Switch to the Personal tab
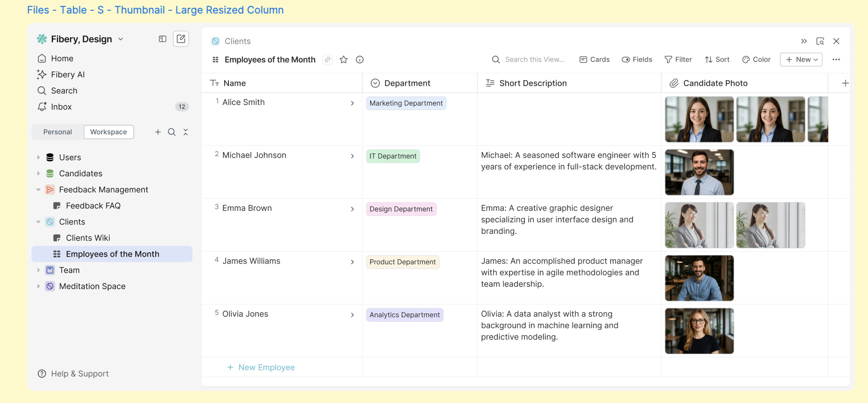The width and height of the screenshot is (868, 403). coord(57,132)
